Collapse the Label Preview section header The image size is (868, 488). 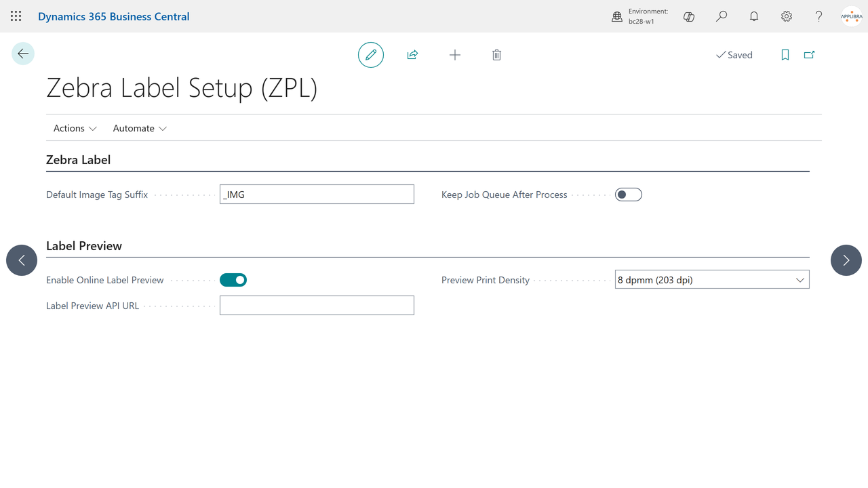(84, 246)
